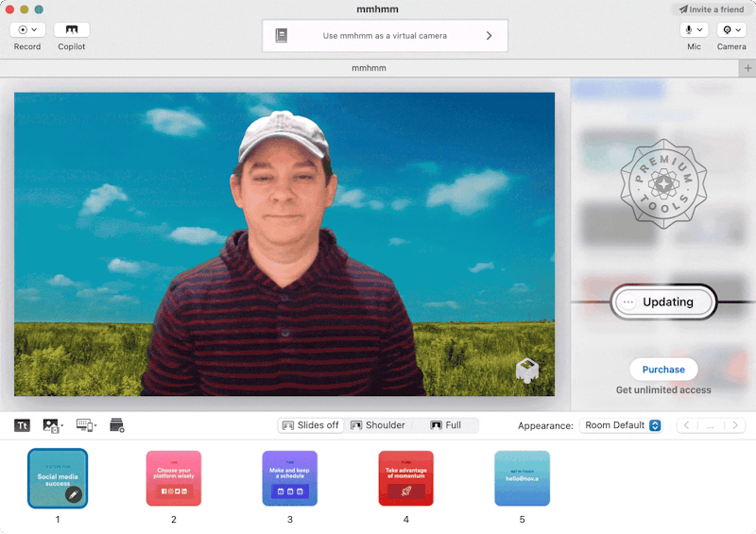Click the Purchase button
This screenshot has width=756, height=534.
point(663,369)
